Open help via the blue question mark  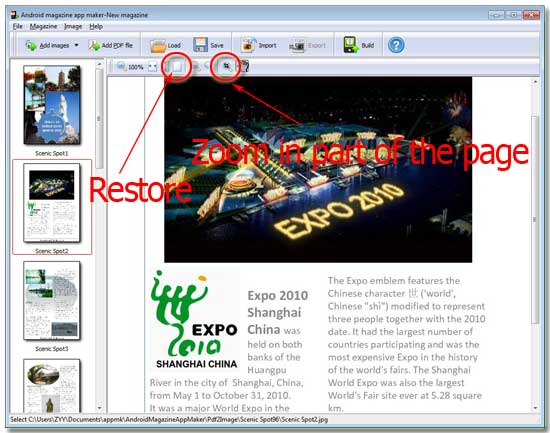pos(396,45)
